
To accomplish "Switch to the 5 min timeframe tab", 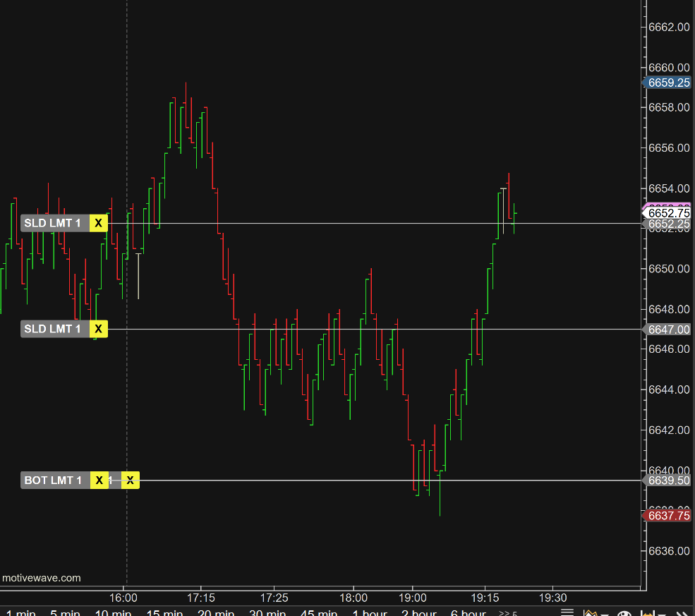I will pyautogui.click(x=65, y=612).
